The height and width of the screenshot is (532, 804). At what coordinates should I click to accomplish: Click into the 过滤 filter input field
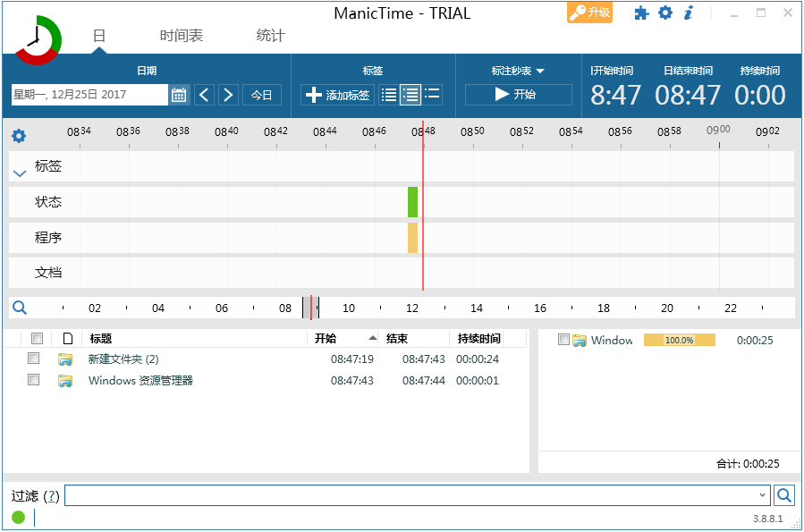[411, 495]
